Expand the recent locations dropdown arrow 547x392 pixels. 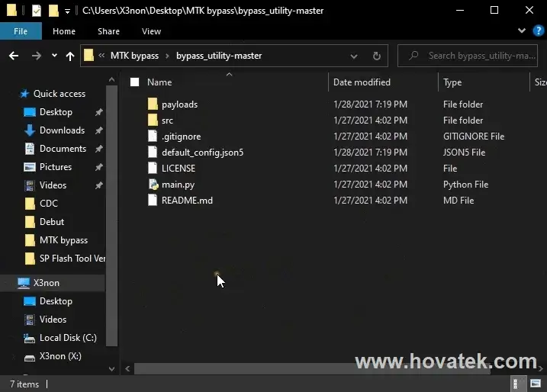pyautogui.click(x=54, y=55)
